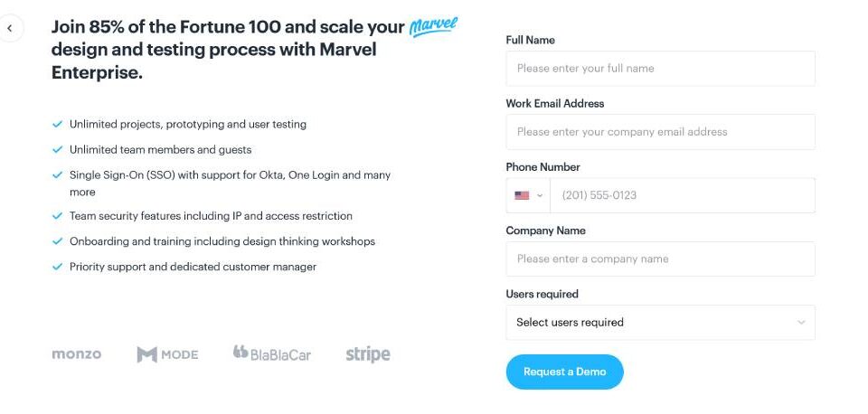The image size is (868, 414).
Task: Expand the Select users required dropdown
Action: point(660,323)
